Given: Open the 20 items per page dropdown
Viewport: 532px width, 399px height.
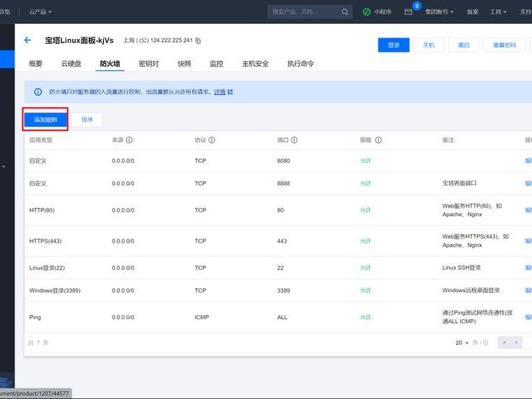Looking at the screenshot, I should pyautogui.click(x=462, y=342).
